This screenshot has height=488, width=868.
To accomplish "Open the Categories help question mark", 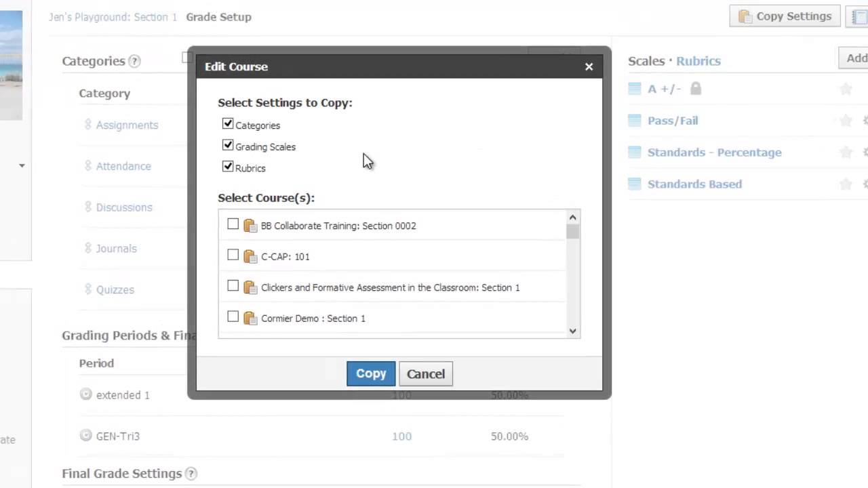I will (x=135, y=61).
